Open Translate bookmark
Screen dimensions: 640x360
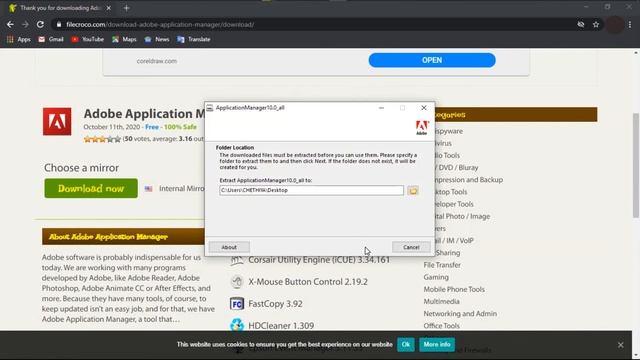(x=194, y=39)
